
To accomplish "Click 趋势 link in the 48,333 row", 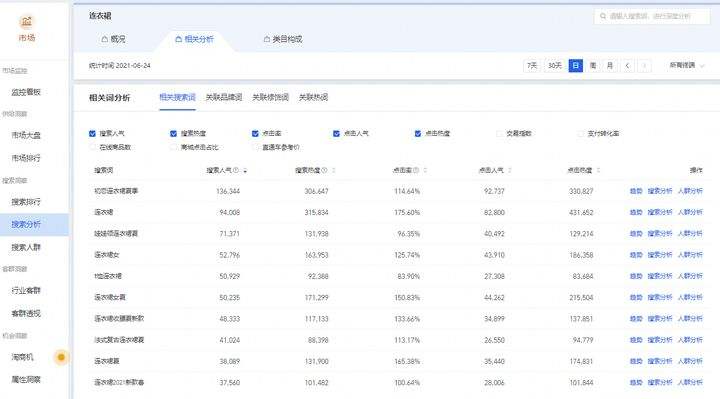I will tap(636, 319).
